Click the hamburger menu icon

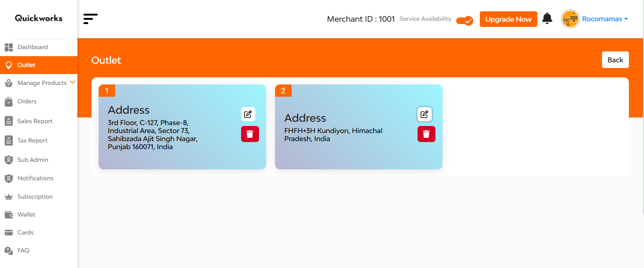[x=90, y=19]
